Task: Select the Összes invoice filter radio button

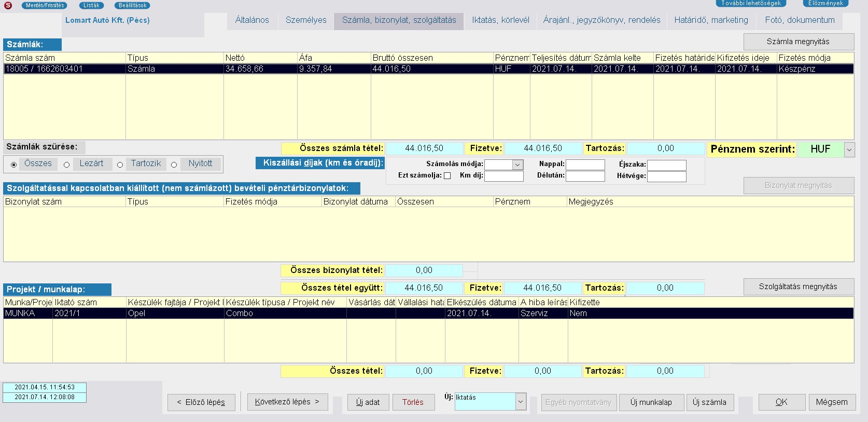Action: point(14,165)
